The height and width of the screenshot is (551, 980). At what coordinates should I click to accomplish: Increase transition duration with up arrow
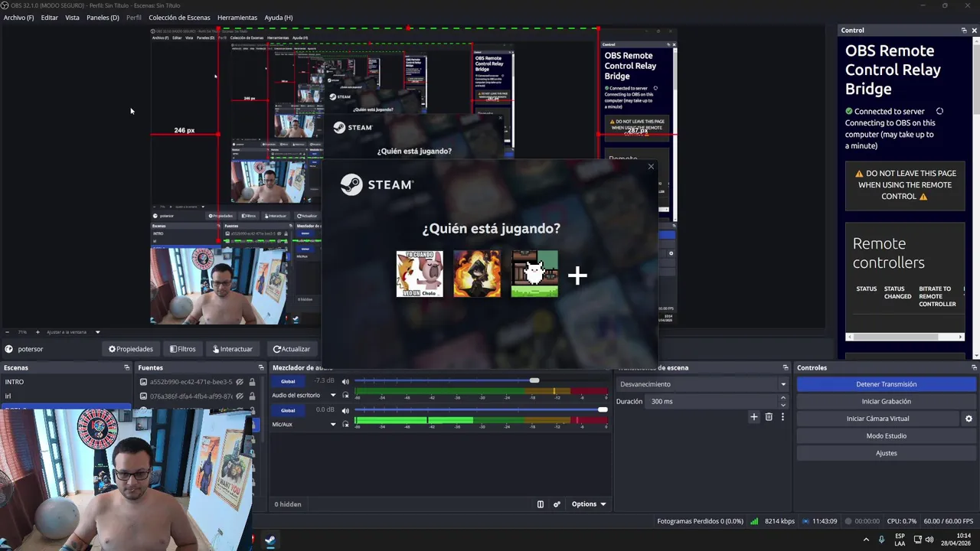click(782, 398)
